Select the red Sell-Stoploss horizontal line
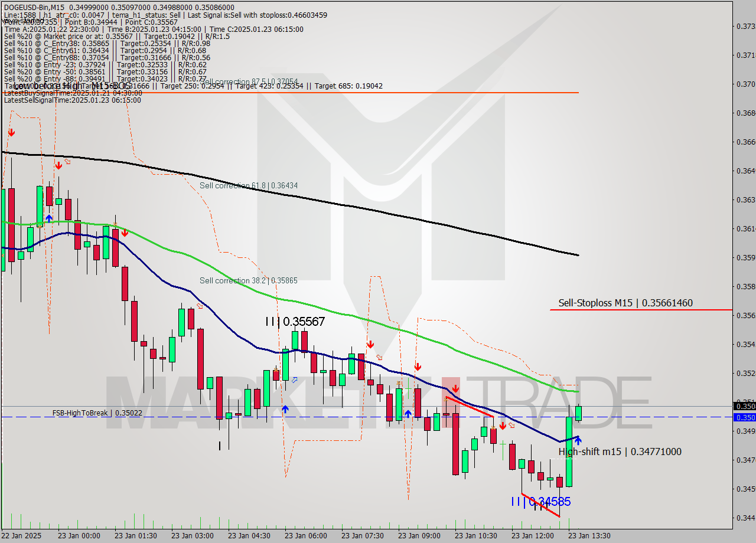756x543 pixels. point(641,310)
